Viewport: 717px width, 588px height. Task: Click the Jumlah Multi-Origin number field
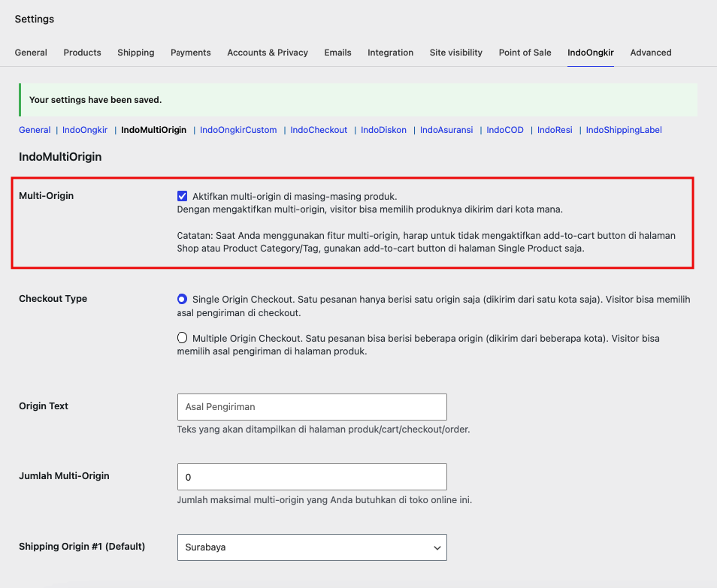click(312, 477)
